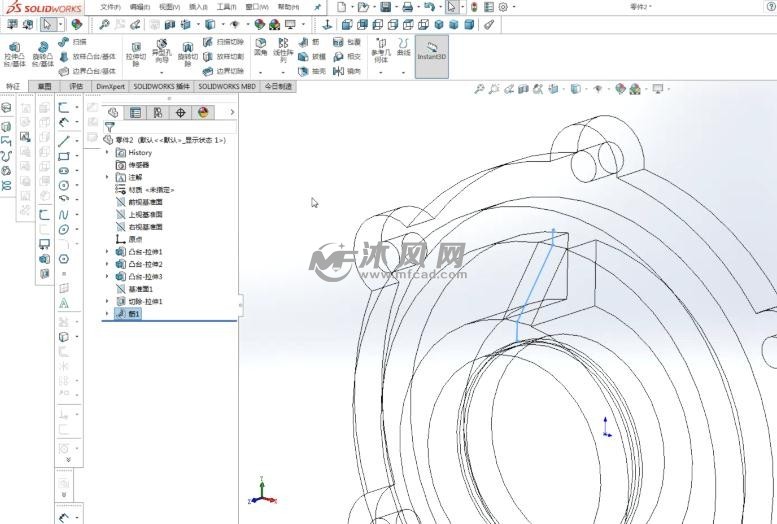
Task: Click the DisplayManager color ball tab
Action: [x=203, y=113]
